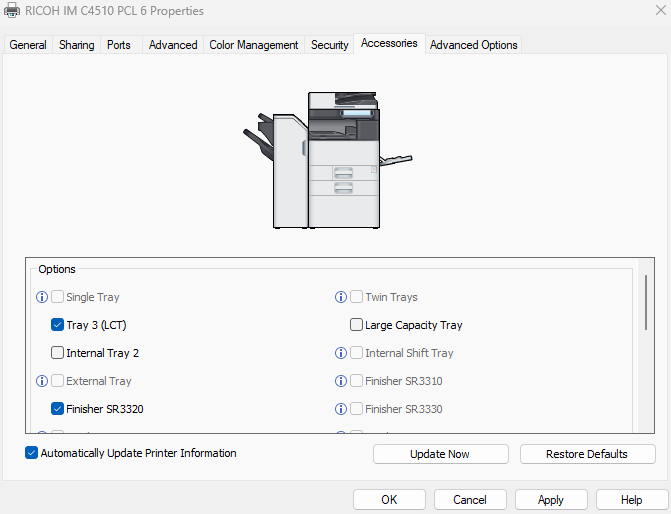671x514 pixels.
Task: Click the printer icon in title bar
Action: tap(12, 10)
